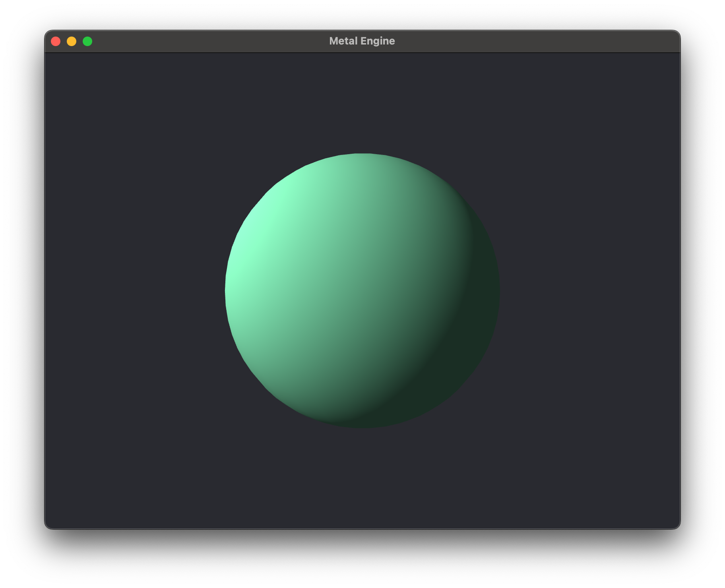The width and height of the screenshot is (725, 588).
Task: Click viewport background right of the sphere
Action: [x=588, y=290]
